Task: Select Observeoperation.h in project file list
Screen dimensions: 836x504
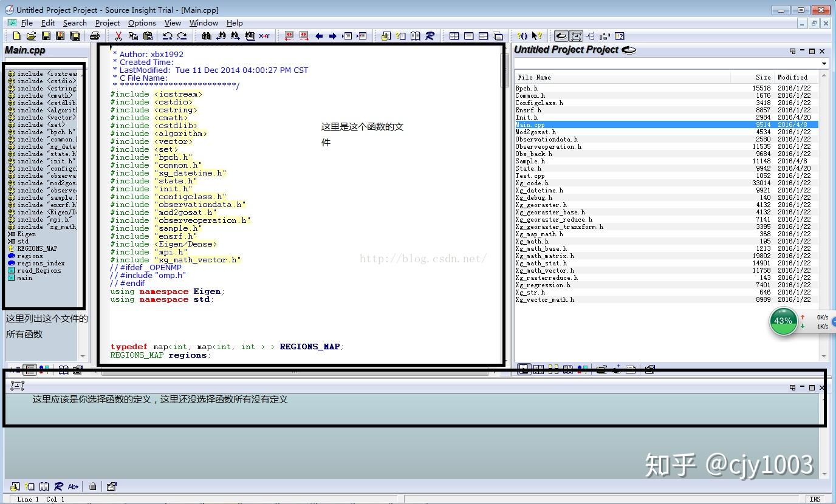Action: 666,146
